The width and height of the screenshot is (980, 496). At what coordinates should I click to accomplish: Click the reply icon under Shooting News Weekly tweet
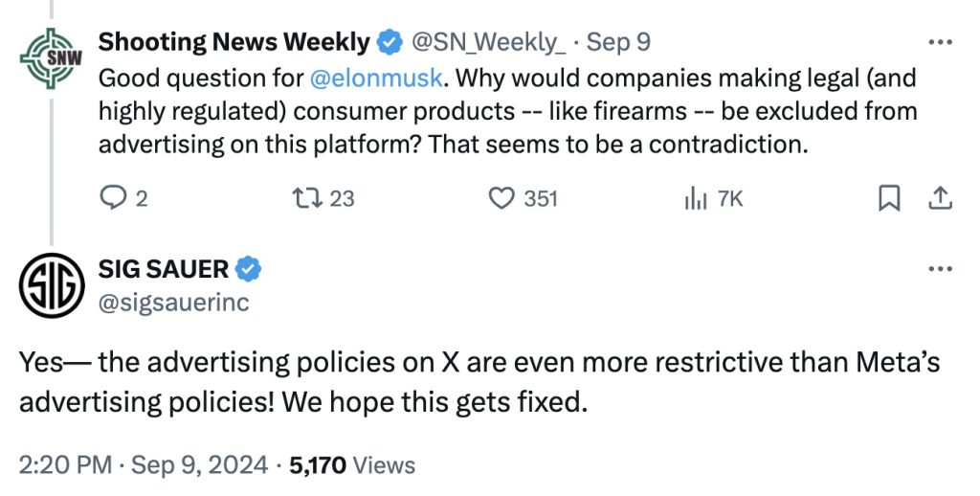(113, 198)
